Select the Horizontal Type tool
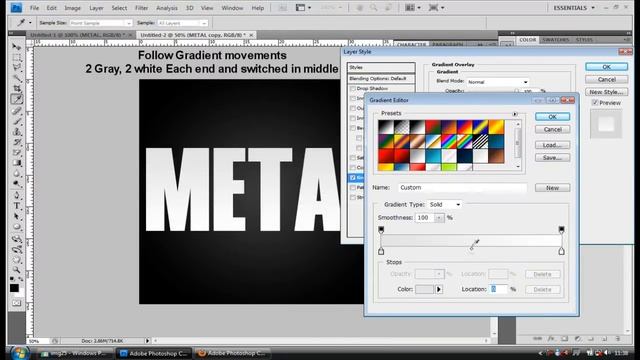 [x=16, y=206]
